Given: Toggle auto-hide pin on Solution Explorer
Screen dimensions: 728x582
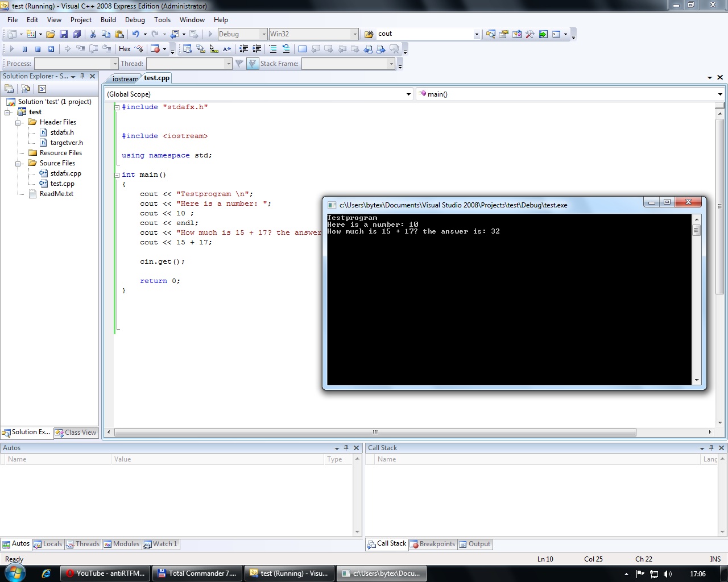Looking at the screenshot, I should click(82, 76).
